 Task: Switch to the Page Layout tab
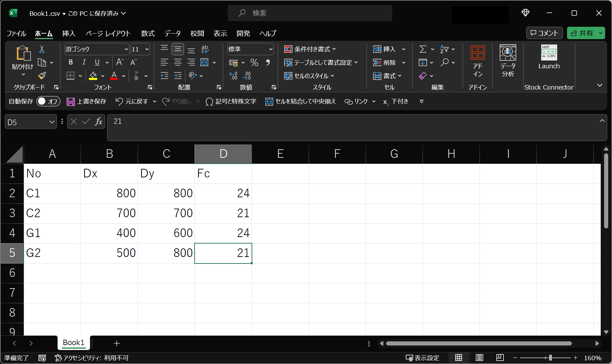[108, 33]
